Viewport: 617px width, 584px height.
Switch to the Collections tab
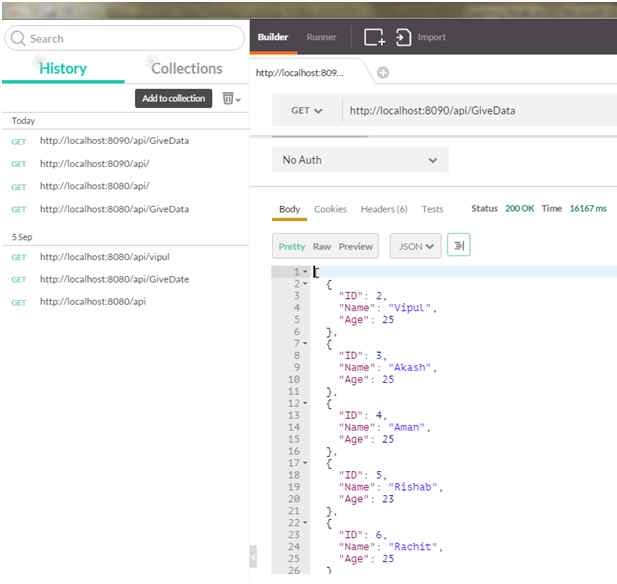186,69
